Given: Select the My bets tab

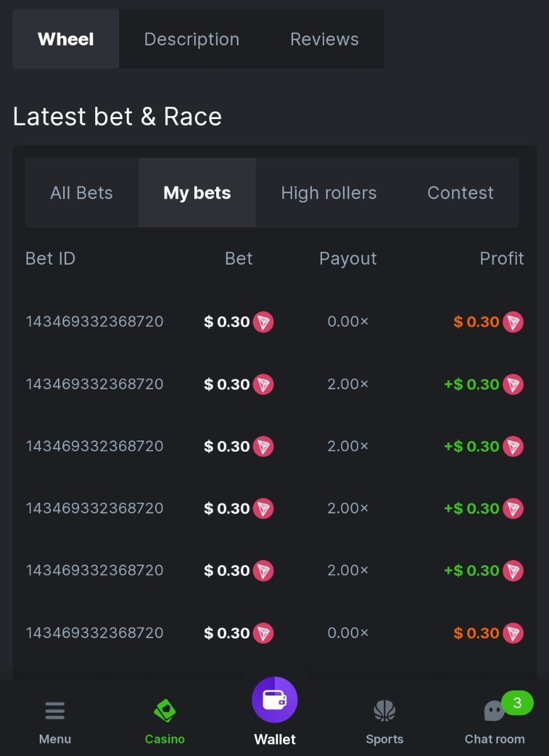Looking at the screenshot, I should (x=197, y=193).
